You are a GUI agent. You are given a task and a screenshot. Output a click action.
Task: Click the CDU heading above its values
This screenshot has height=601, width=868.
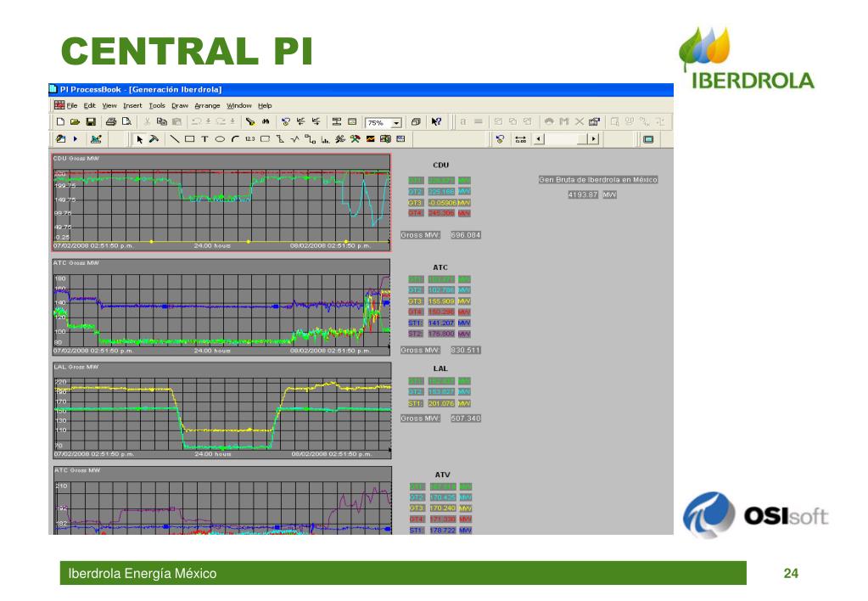(x=440, y=165)
